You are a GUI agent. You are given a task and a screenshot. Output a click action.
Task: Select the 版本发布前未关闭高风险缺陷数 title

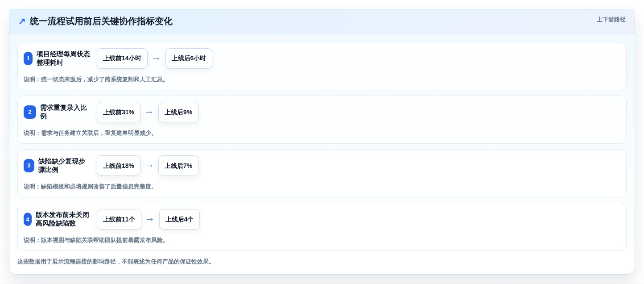click(x=63, y=219)
